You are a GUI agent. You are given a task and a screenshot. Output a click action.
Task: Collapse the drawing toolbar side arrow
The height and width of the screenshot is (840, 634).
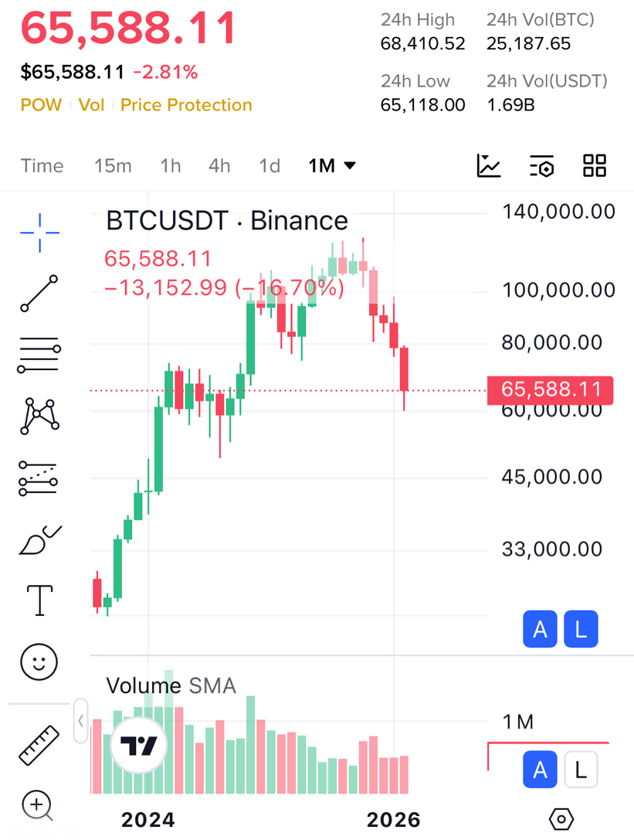tap(81, 721)
